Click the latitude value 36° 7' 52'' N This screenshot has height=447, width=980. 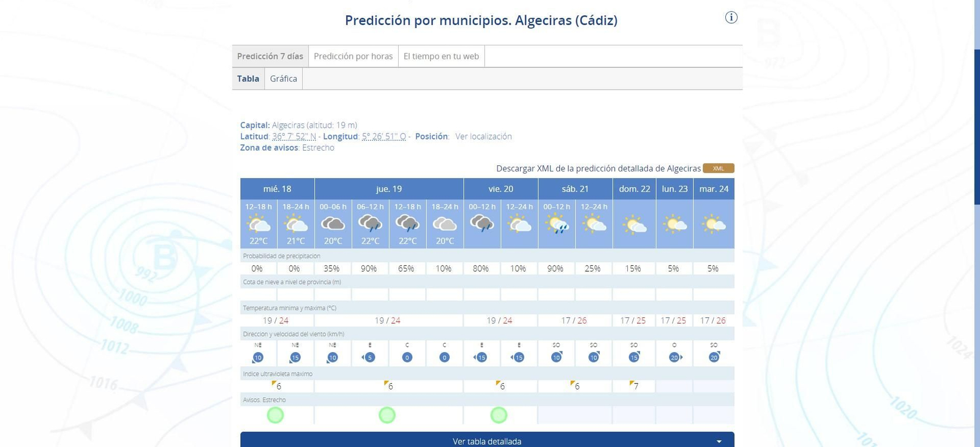(x=294, y=137)
